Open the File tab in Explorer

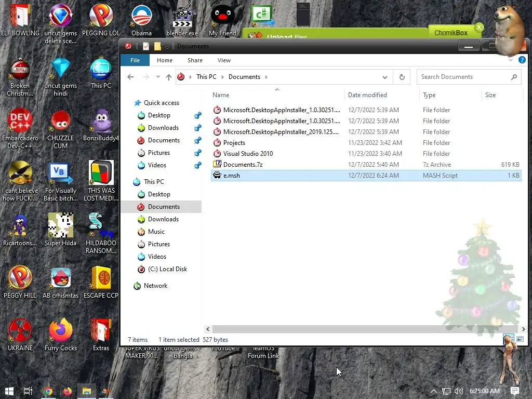point(135,60)
